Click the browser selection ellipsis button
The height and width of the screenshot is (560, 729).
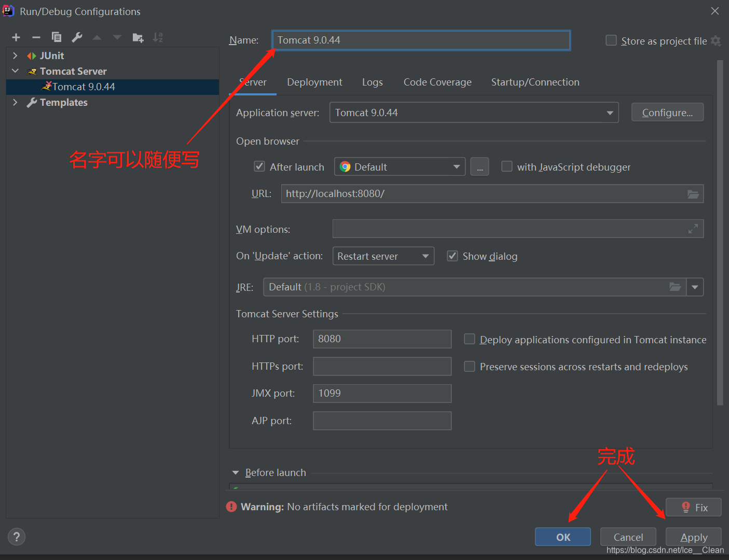click(479, 167)
